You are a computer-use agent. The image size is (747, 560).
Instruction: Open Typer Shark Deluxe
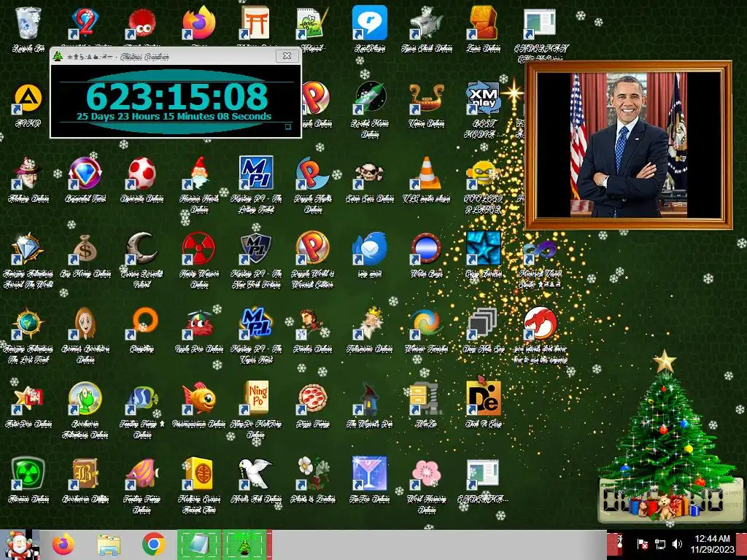(426, 23)
